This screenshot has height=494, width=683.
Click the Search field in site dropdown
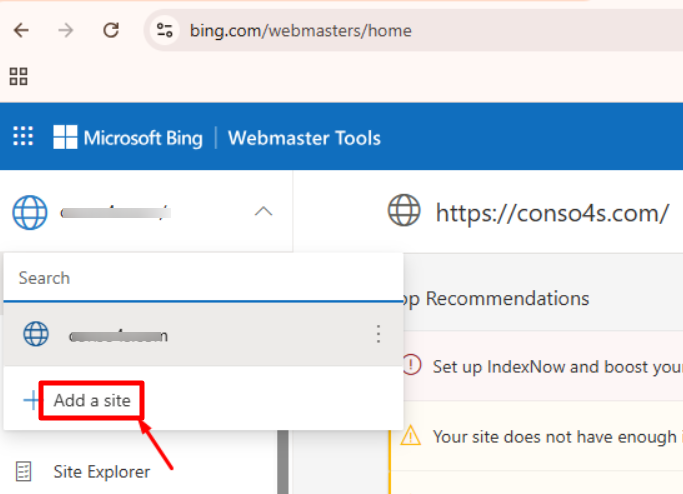pos(200,278)
